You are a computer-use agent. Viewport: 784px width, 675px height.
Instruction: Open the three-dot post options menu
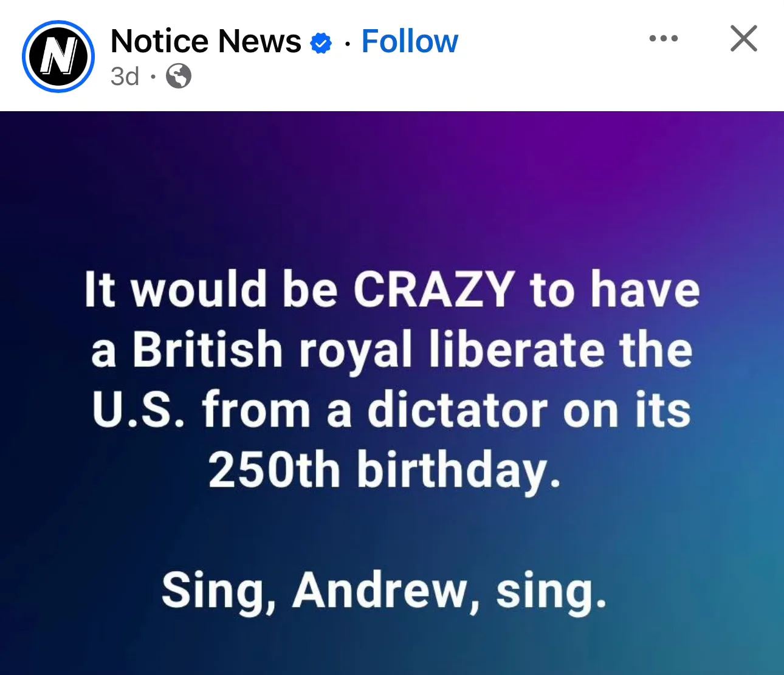664,38
